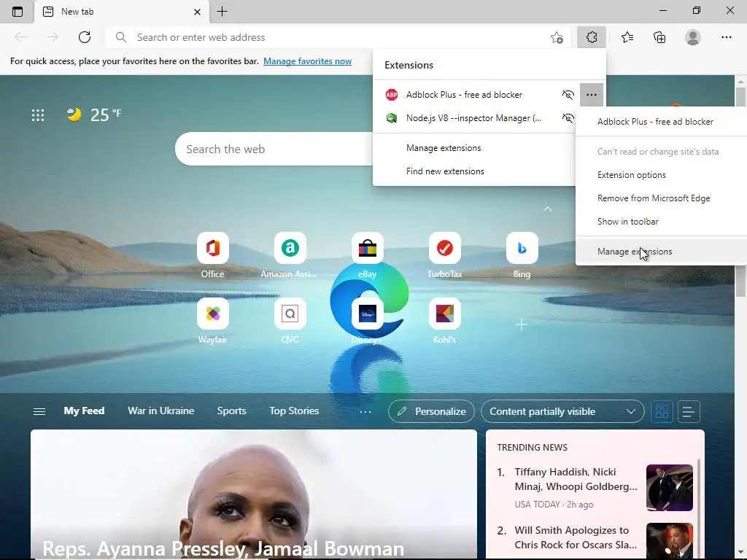Click the scrollbar up arrow
Viewport: 747px width, 560px height.
tap(740, 82)
